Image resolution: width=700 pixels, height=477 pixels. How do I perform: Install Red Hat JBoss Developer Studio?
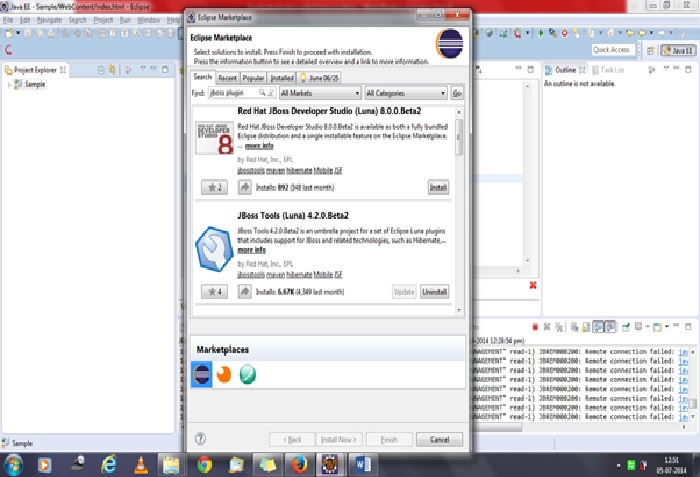coord(438,187)
